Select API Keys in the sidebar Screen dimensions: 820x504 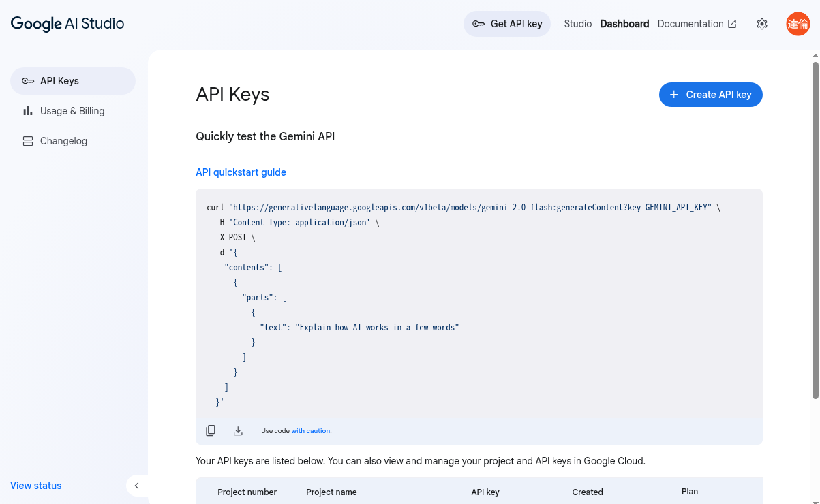click(73, 81)
